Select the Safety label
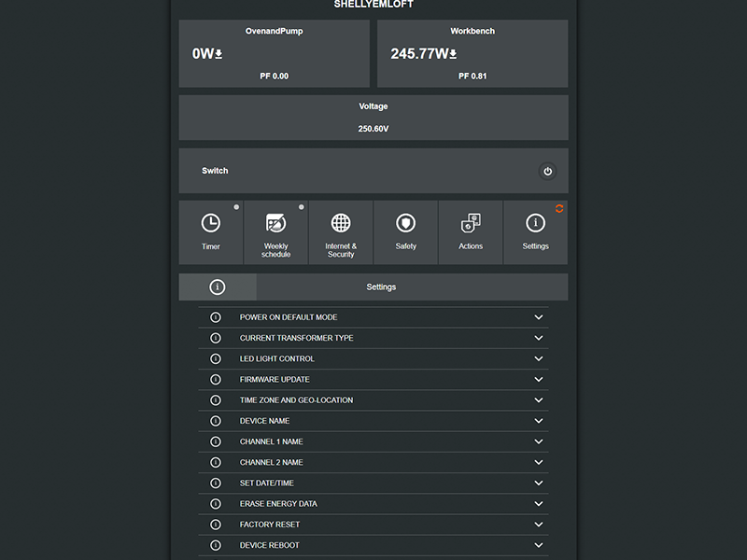 405,246
